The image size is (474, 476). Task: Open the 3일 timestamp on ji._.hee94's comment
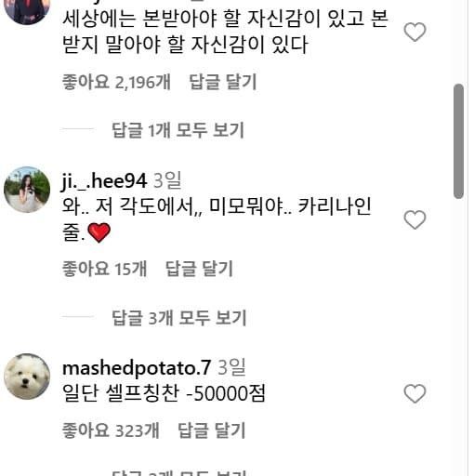[x=167, y=180]
